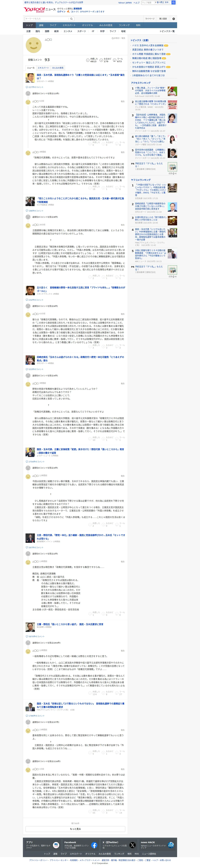The width and height of the screenshot is (200, 868).
Task: Toggle the 共感した reaction showing 55
Action: 94,811
